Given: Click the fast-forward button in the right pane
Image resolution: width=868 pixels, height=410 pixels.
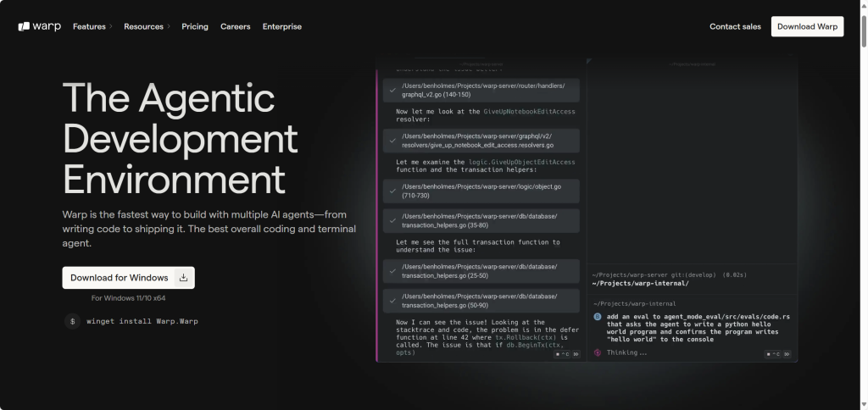Looking at the screenshot, I should 787,354.
